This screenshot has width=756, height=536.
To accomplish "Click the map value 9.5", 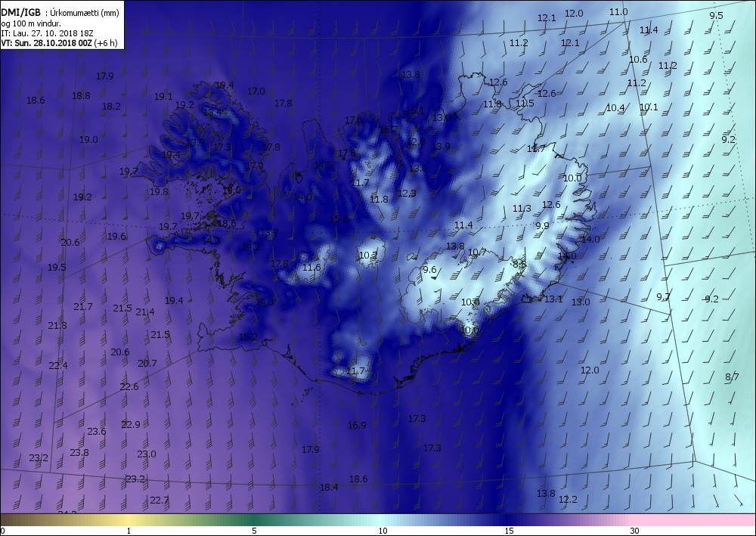I will coord(717,15).
